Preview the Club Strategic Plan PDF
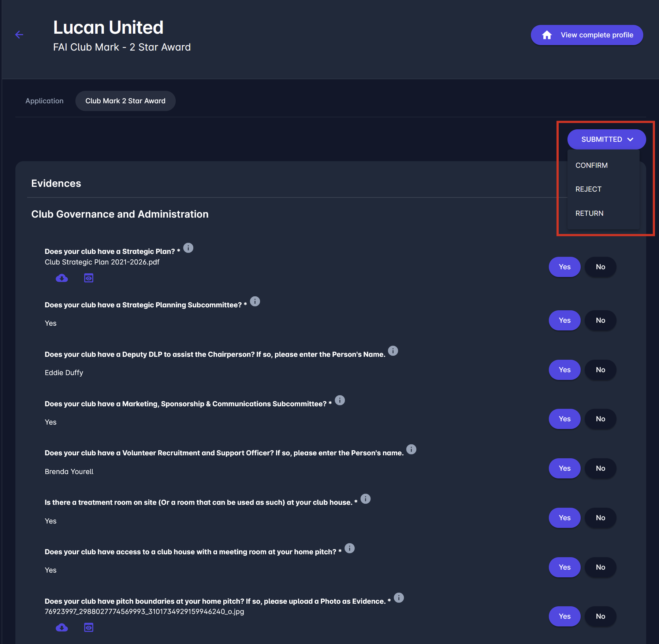This screenshot has width=659, height=644. [x=89, y=278]
